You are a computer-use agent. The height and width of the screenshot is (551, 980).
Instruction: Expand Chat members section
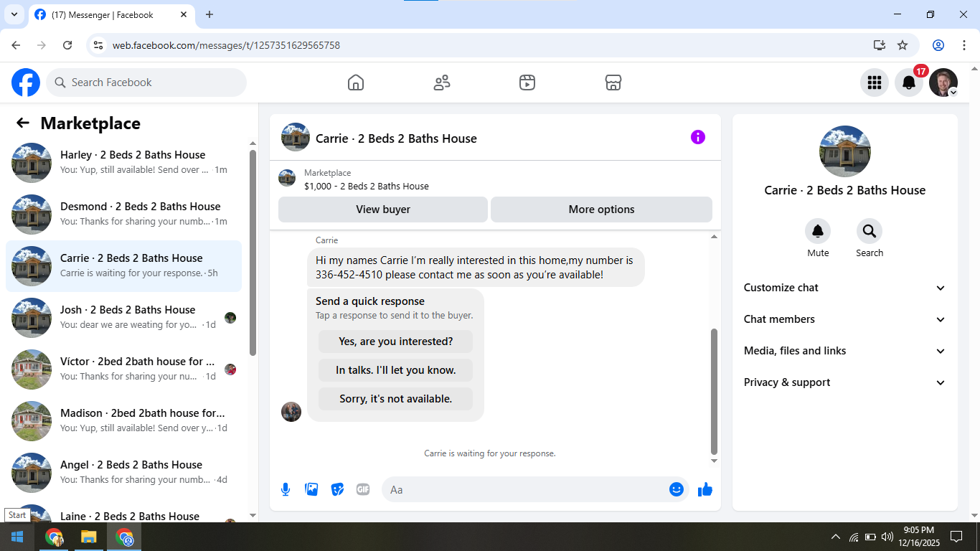coord(845,319)
